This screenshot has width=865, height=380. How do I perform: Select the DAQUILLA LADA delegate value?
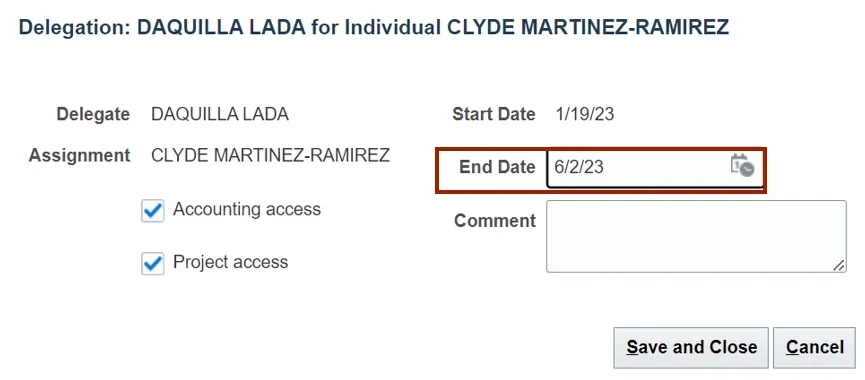pos(220,114)
